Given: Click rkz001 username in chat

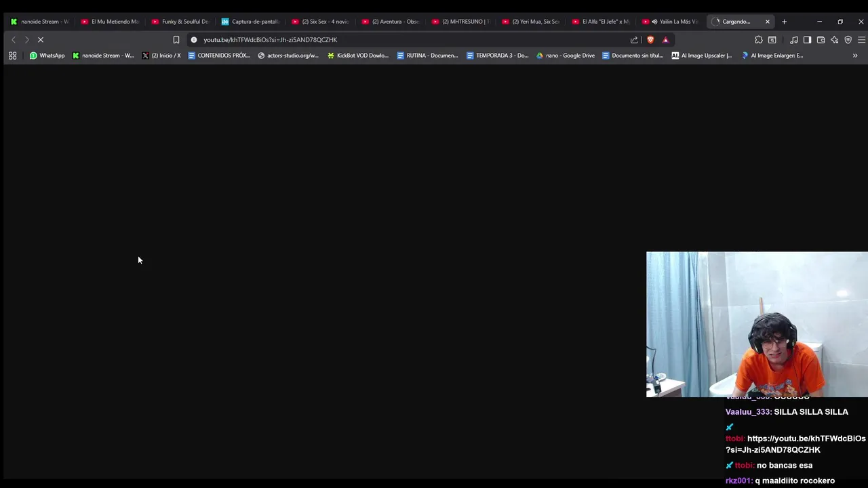Looking at the screenshot, I should tap(738, 481).
